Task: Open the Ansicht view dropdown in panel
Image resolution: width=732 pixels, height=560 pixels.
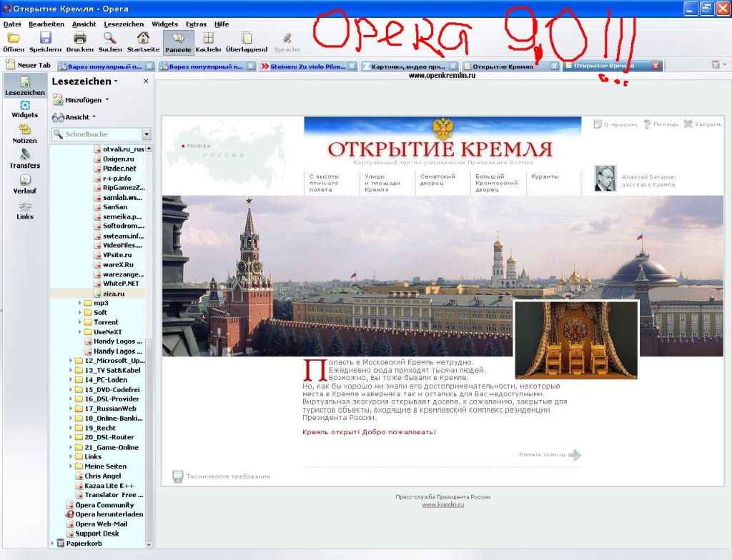Action: [74, 117]
